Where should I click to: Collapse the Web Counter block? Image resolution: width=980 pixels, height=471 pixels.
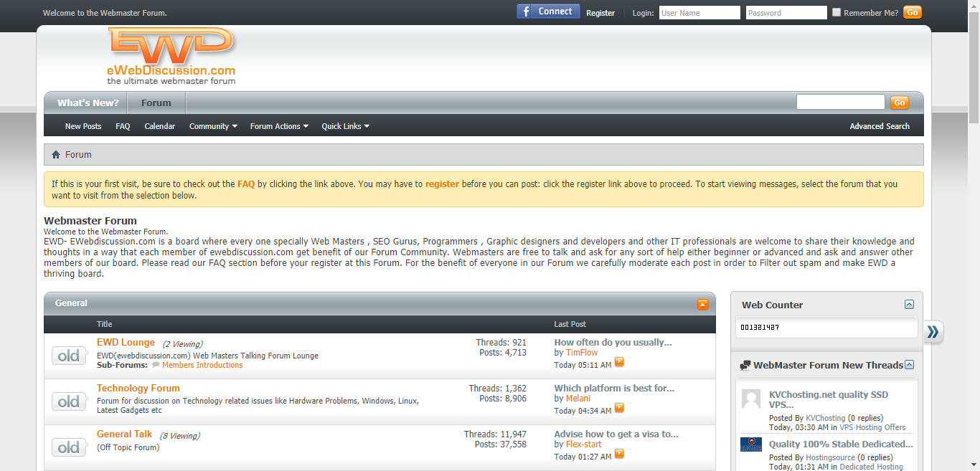tap(909, 305)
